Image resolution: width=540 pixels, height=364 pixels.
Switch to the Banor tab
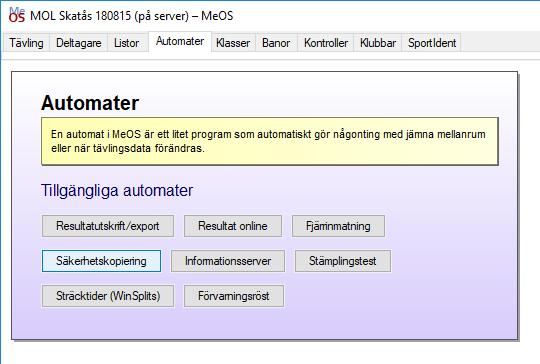point(276,43)
